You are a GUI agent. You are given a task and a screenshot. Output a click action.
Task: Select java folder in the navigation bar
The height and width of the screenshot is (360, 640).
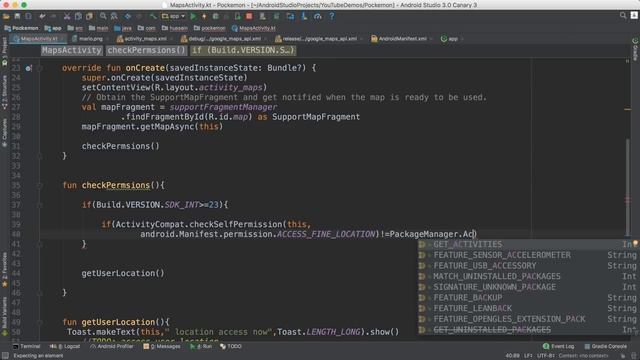tap(123, 28)
